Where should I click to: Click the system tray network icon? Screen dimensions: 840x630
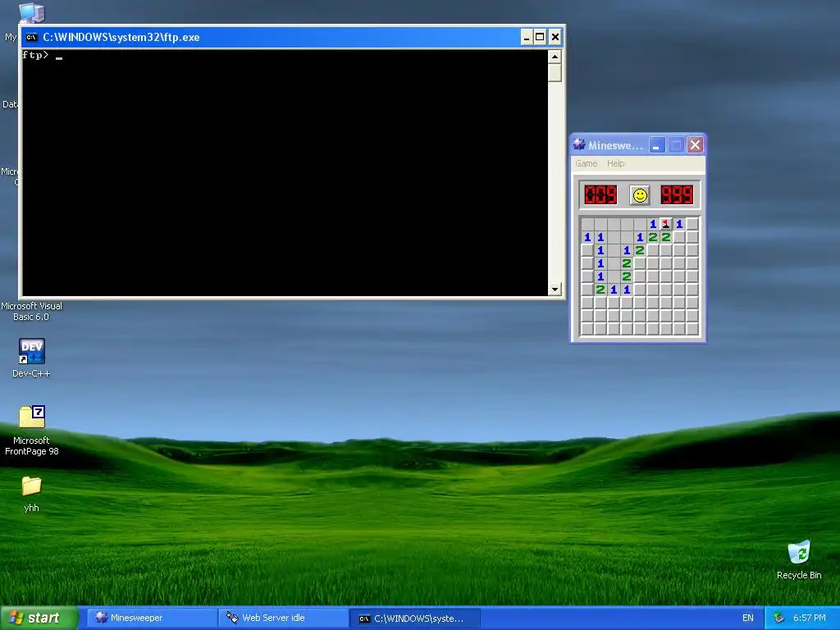(779, 618)
